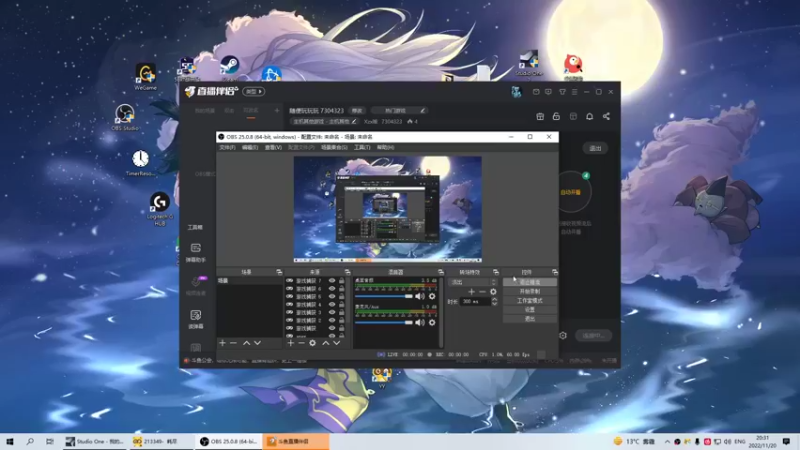Pop out the 混音器 dock panel

pos(441,272)
